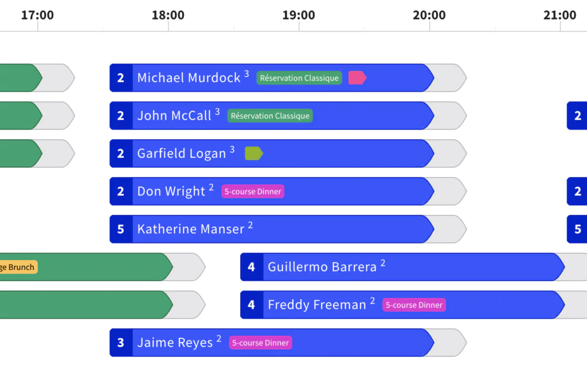Click Réservation Classique tag on Michael Murdock
Viewport: 587px width, 392px height.
pyautogui.click(x=299, y=78)
